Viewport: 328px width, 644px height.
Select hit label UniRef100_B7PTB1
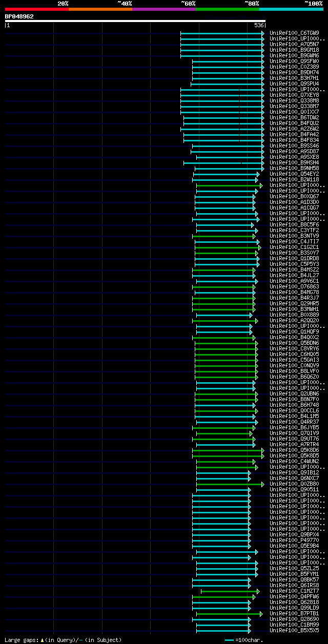coord(295,614)
